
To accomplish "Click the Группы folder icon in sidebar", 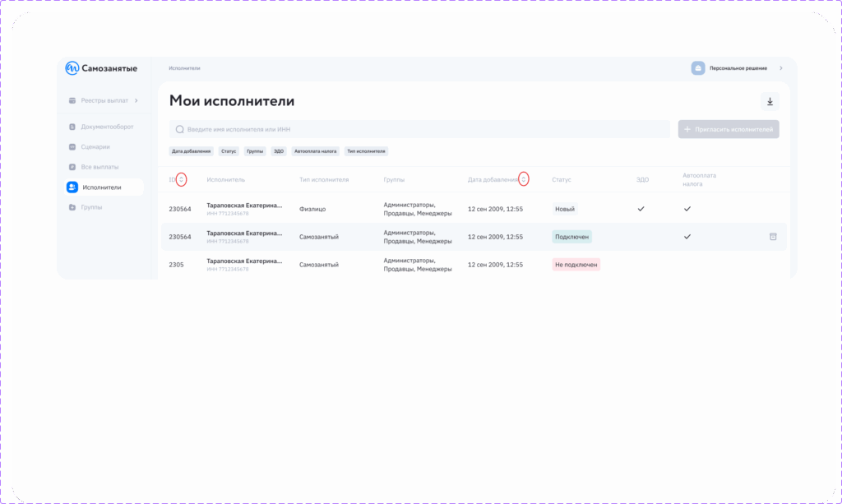I will click(x=72, y=207).
